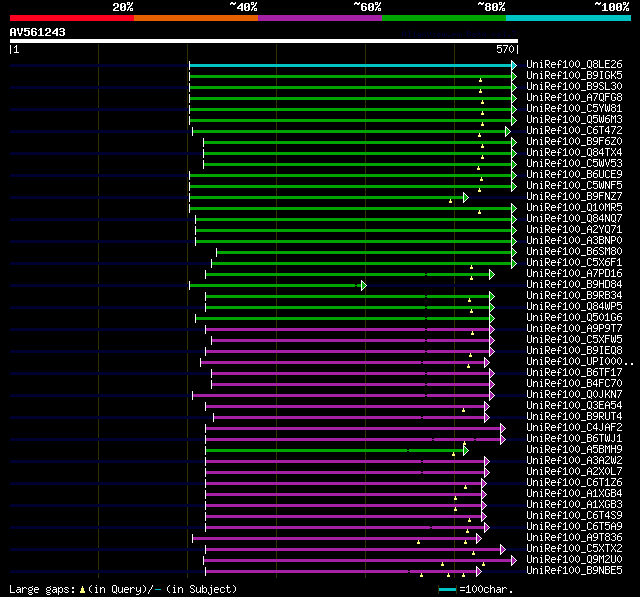Open hit UniRef100_B9FNZ7

(574, 197)
